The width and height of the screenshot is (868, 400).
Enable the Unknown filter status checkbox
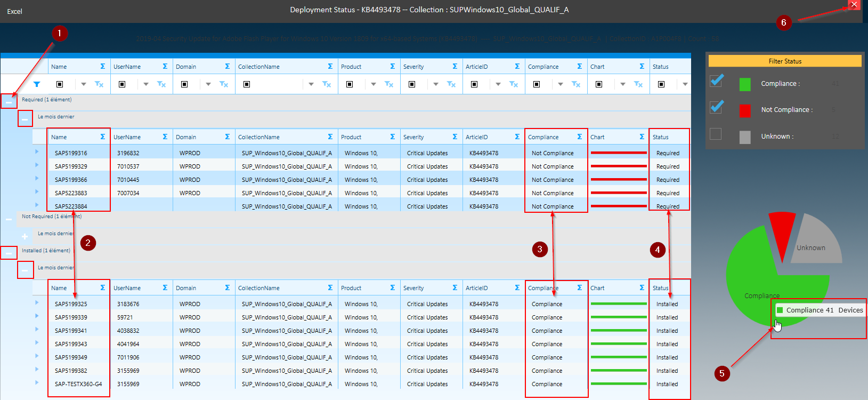click(x=716, y=134)
